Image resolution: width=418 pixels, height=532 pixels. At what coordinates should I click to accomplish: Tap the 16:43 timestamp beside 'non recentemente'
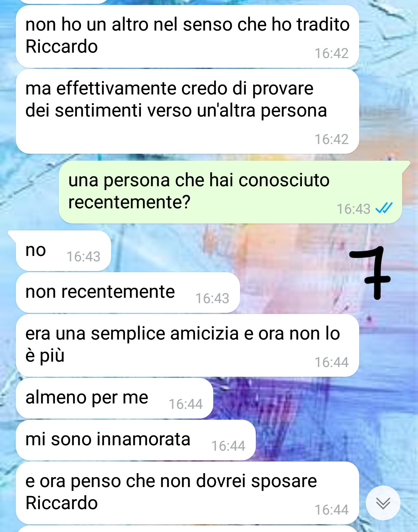coord(212,298)
